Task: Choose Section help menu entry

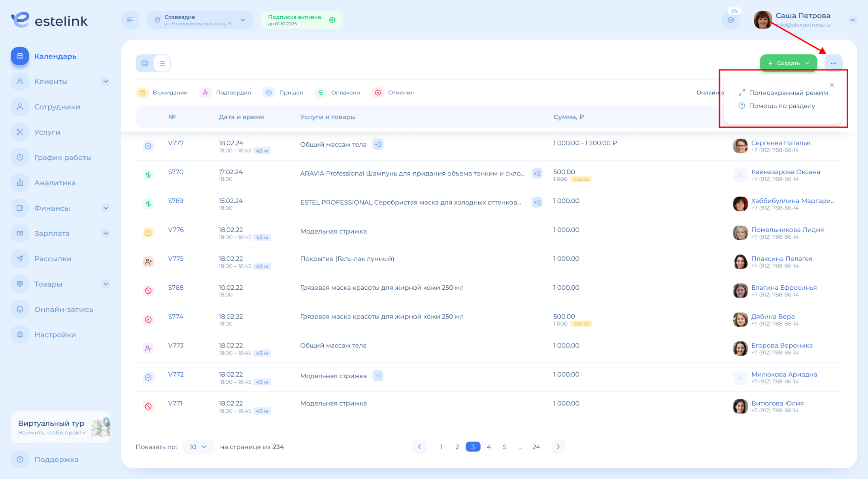Action: [782, 106]
